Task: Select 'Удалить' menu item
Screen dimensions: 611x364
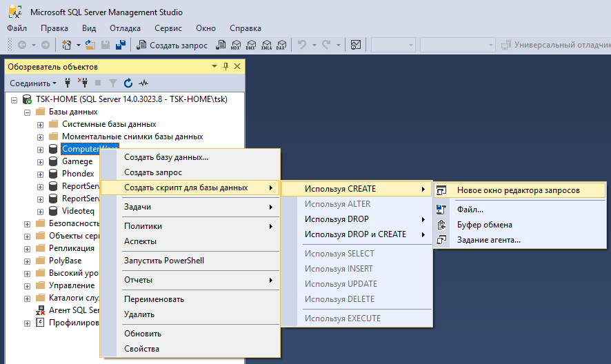Action: click(x=190, y=314)
